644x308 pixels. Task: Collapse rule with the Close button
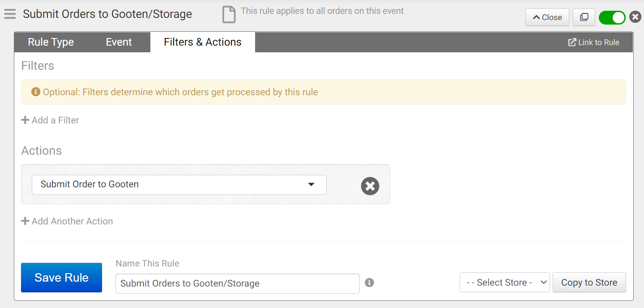point(547,17)
